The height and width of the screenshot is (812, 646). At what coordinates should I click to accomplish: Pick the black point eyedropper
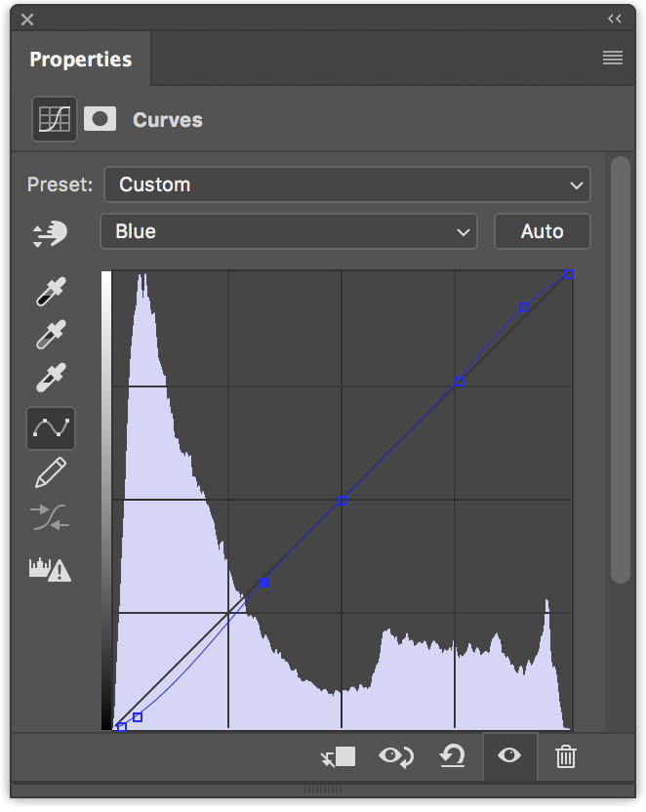pyautogui.click(x=51, y=292)
